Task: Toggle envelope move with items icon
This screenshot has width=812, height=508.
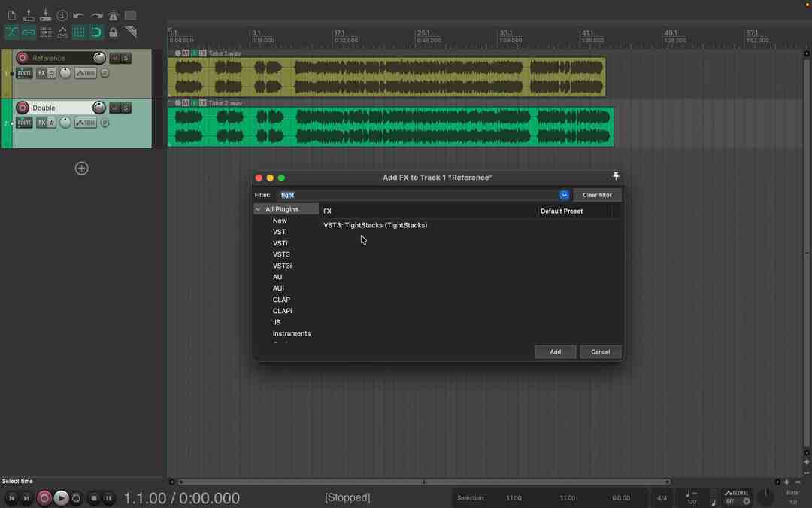Action: (62, 32)
